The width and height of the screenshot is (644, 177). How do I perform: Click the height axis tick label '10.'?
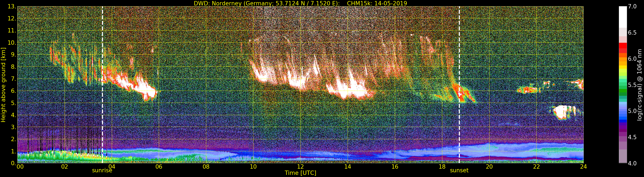click(12, 43)
